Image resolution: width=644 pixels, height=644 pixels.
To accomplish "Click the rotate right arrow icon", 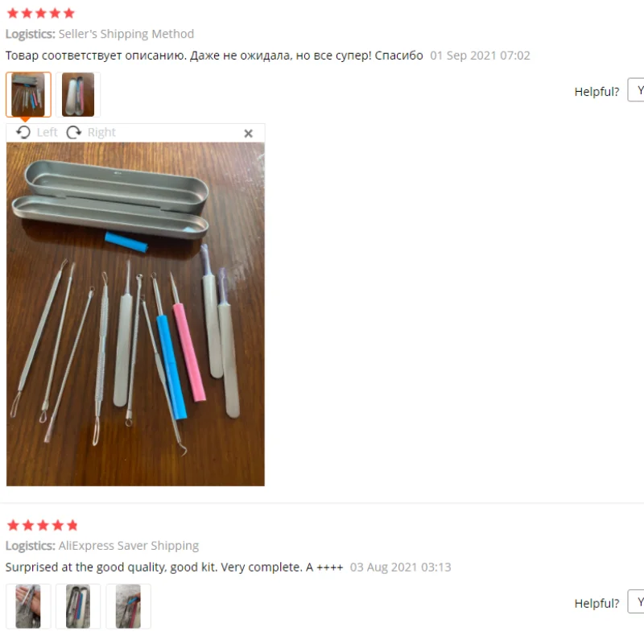I will (74, 132).
